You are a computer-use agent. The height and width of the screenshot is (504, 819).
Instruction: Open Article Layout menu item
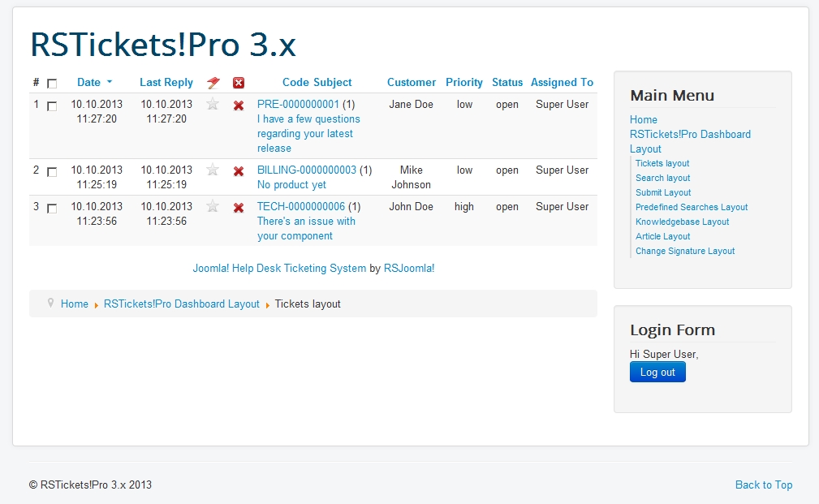(x=663, y=236)
